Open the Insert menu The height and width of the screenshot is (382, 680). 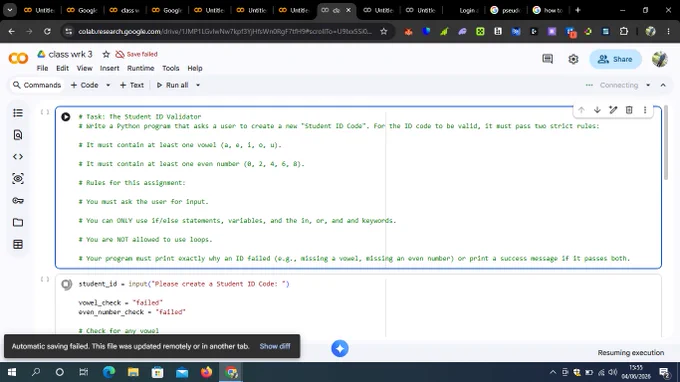[x=109, y=68]
